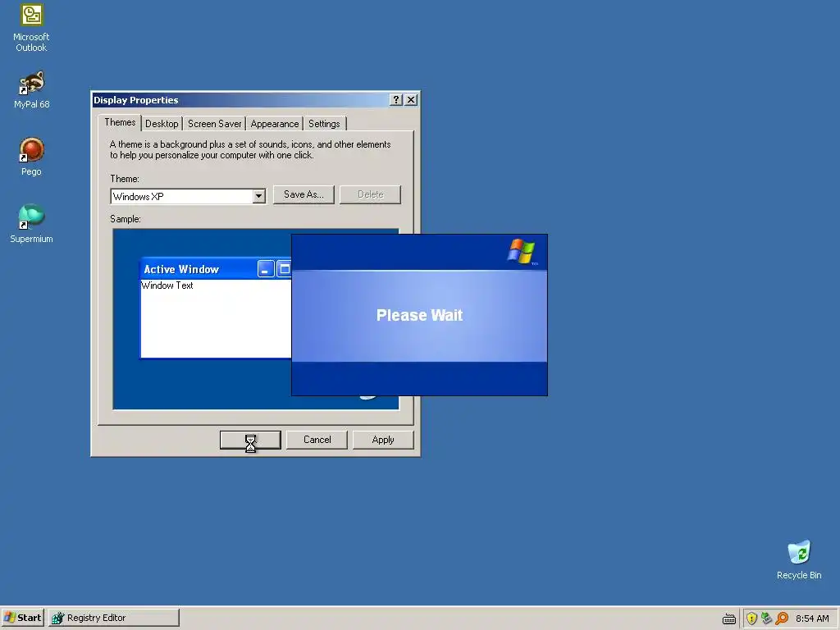Switch to the Desktop tab
Screen dimensions: 840x630
[162, 124]
